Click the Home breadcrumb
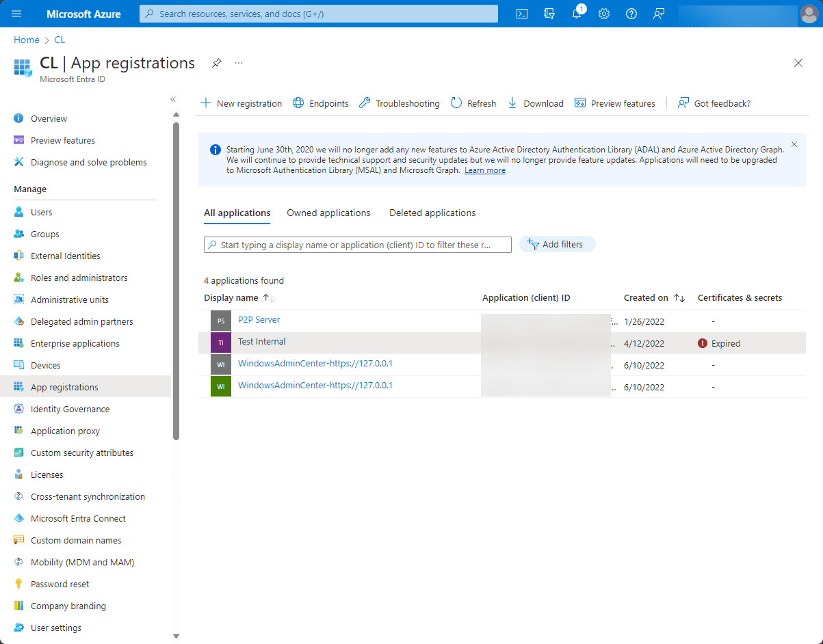The image size is (823, 644). (x=27, y=40)
